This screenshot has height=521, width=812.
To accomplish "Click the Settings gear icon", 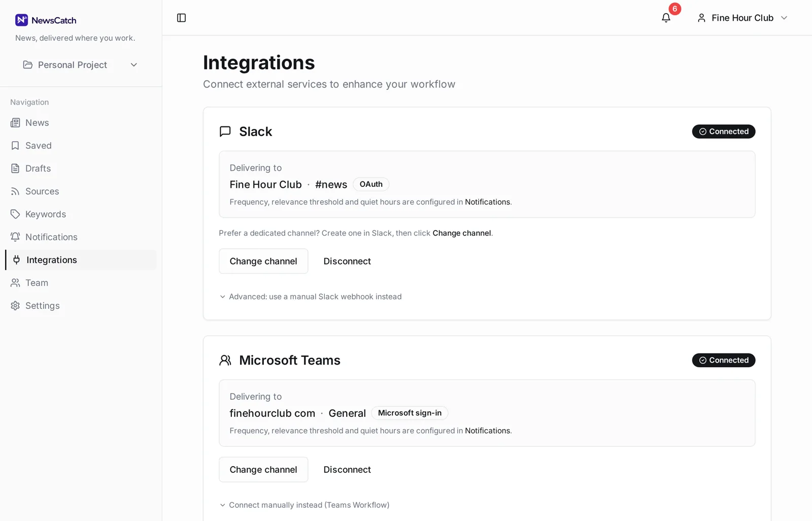I will pos(15,306).
